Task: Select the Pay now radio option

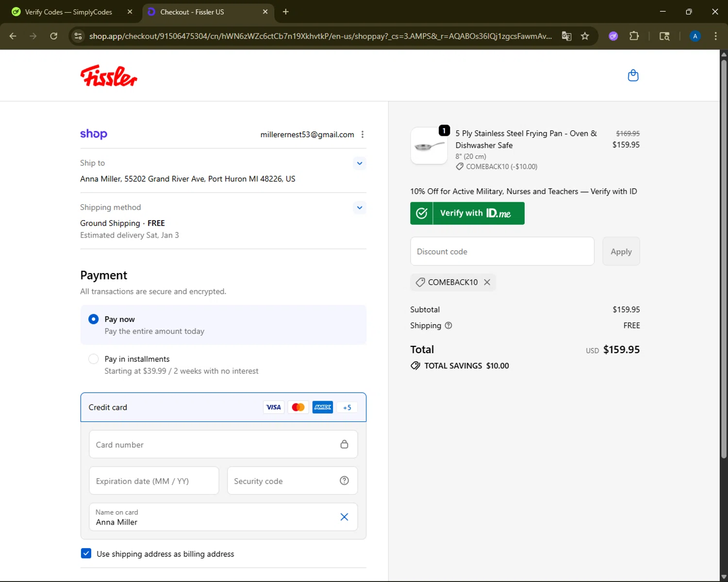Action: [94, 319]
